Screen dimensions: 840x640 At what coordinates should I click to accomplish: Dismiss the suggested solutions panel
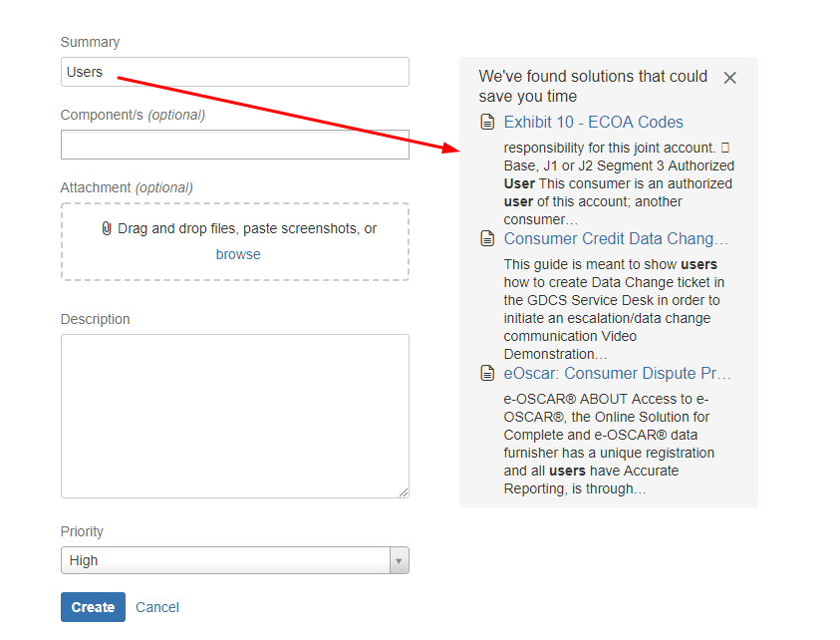point(729,78)
